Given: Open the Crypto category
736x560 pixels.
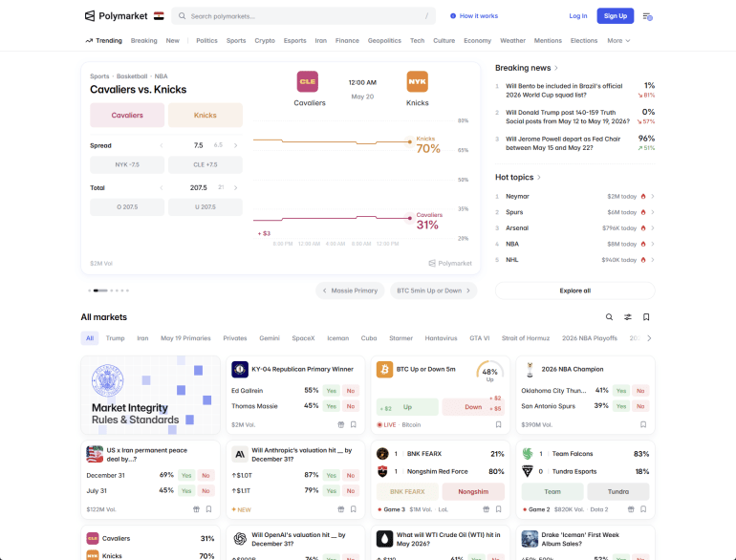Looking at the screenshot, I should tap(265, 41).
